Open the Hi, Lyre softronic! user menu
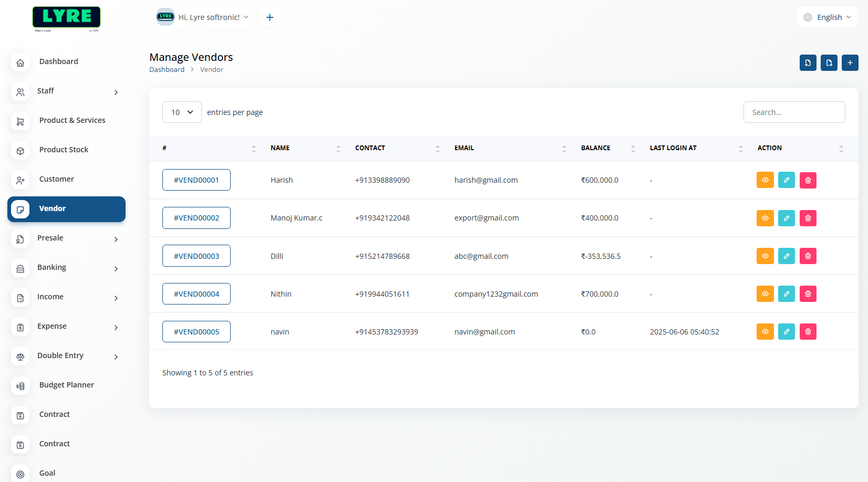868x482 pixels. (203, 17)
